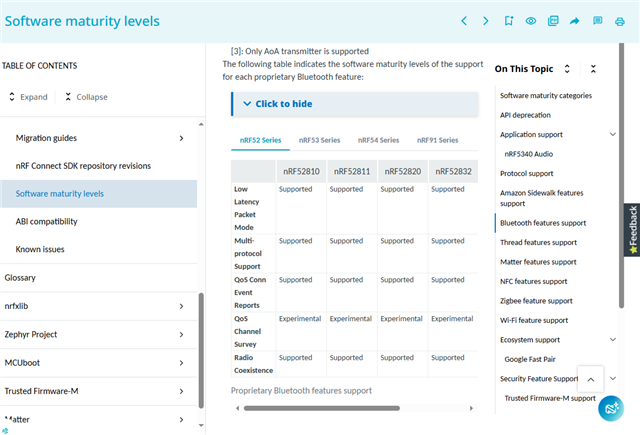The width and height of the screenshot is (640, 435).
Task: Jump to Protocol support section
Action: [527, 173]
